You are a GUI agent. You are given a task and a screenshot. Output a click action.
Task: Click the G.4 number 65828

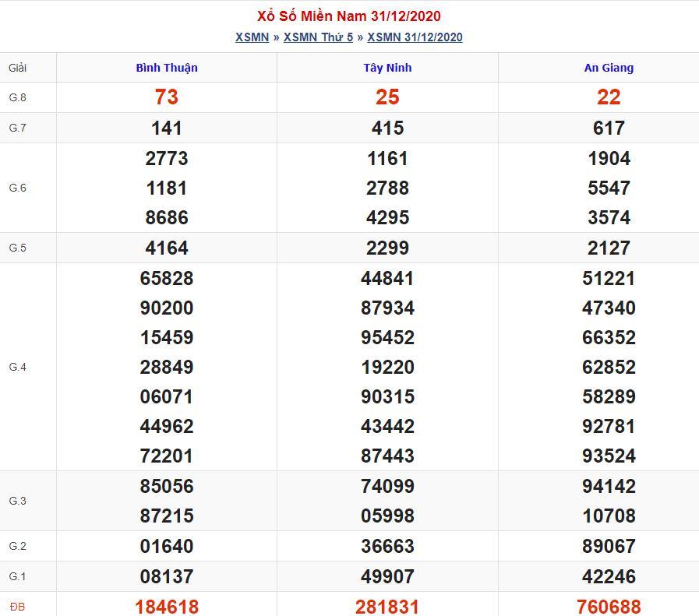(x=166, y=278)
